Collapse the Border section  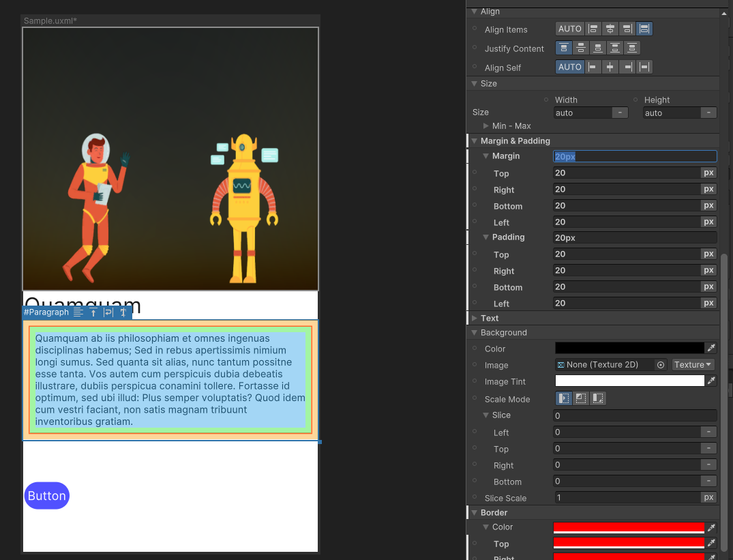(474, 512)
